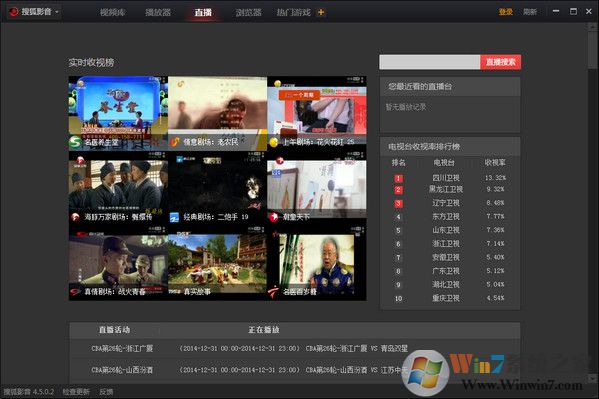Viewport: 599px width, 399px height.
Task: Select 辽宁卫视 in the ratings ranking
Action: click(446, 203)
